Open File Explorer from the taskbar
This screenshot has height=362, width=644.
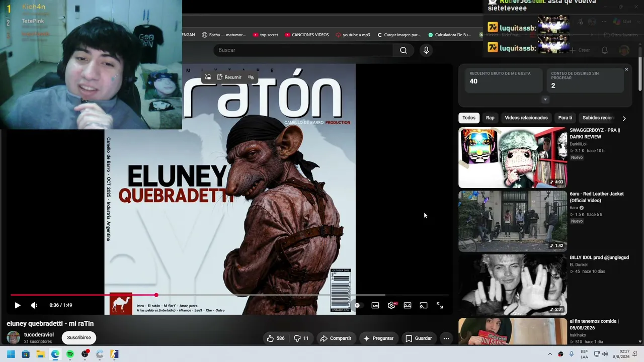click(x=40, y=354)
